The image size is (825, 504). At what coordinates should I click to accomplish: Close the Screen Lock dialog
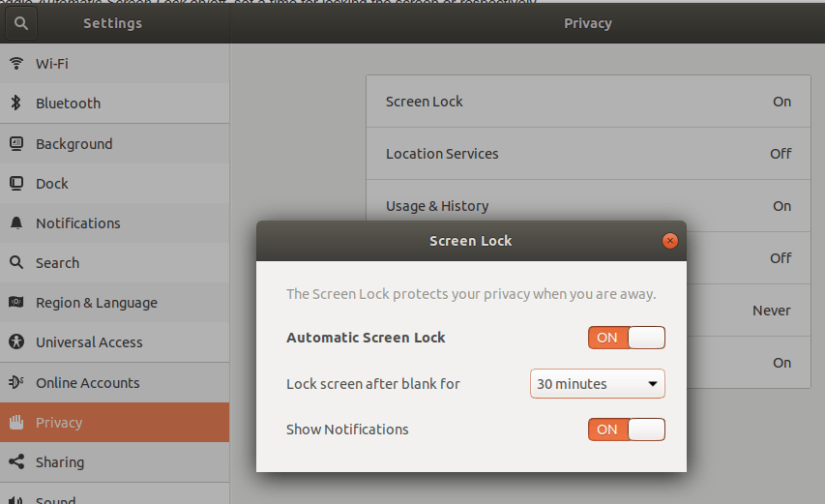pyautogui.click(x=670, y=241)
